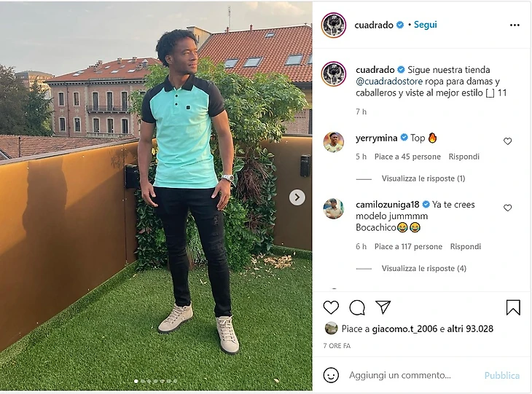532x394 pixels.
Task: Open the three-dot more options menu
Action: pyautogui.click(x=515, y=25)
